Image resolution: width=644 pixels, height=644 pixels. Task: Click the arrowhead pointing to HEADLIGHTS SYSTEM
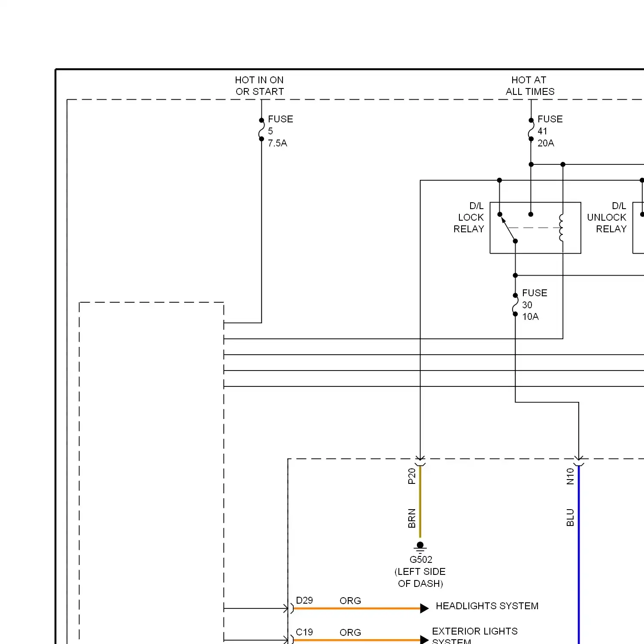coord(425,608)
